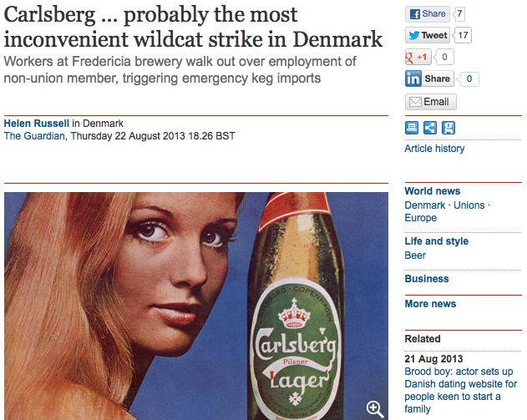Open the Beer topic link
The image size is (527, 420).
click(415, 256)
